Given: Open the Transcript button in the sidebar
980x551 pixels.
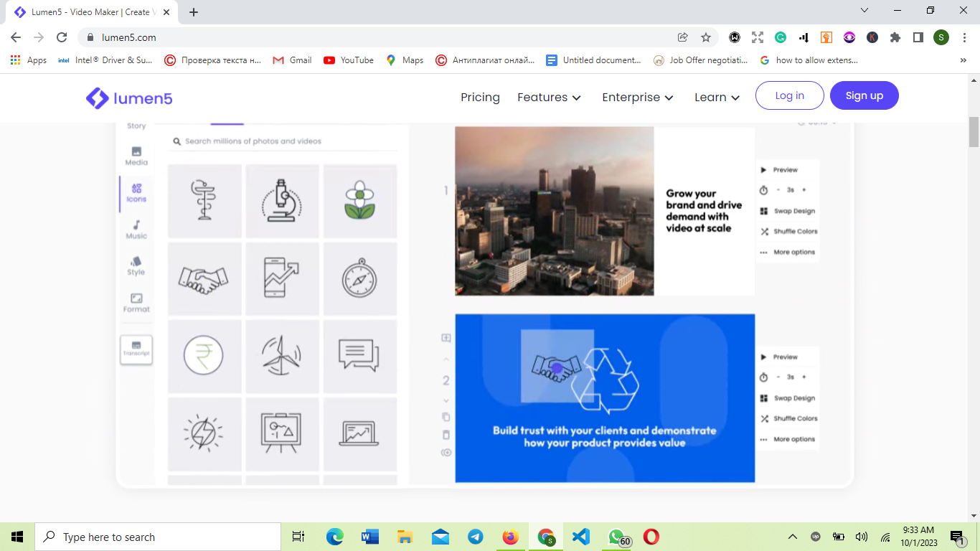Looking at the screenshot, I should (136, 349).
